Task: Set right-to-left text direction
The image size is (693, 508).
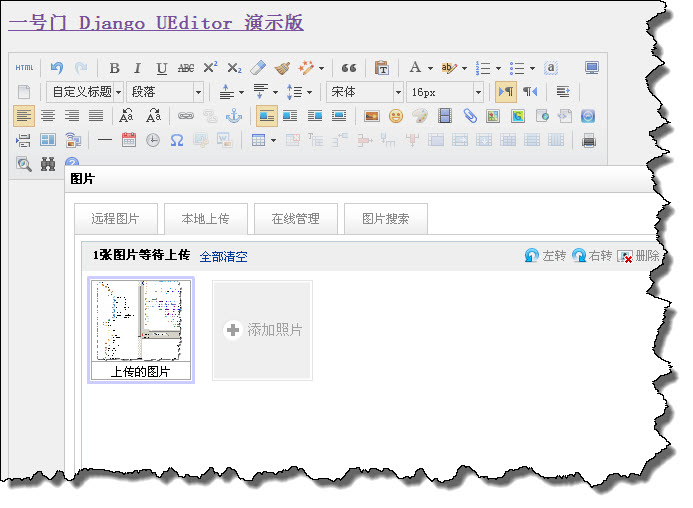Action: (530, 92)
